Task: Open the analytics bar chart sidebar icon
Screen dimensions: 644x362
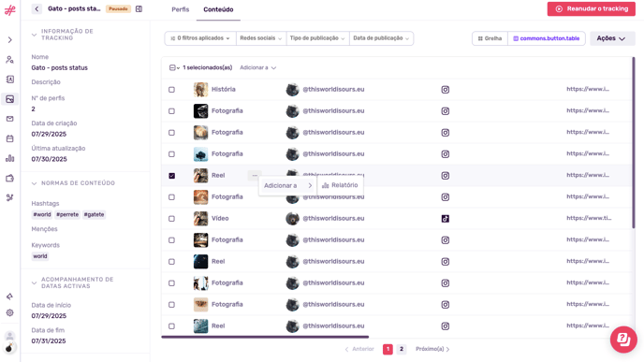Action: tap(10, 158)
